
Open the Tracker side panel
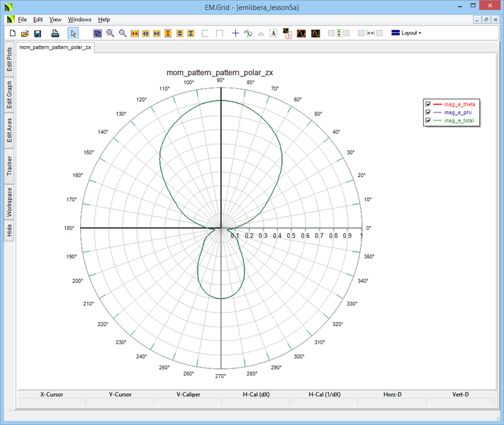(9, 166)
